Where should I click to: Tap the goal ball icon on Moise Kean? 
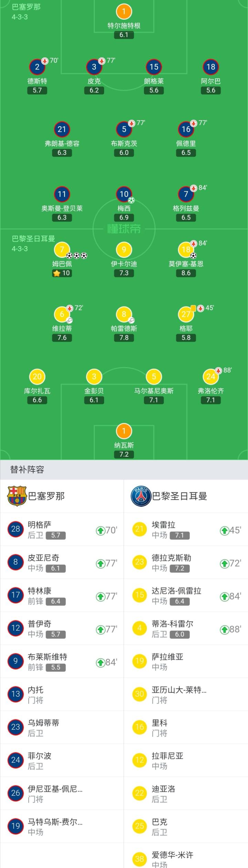point(193,256)
